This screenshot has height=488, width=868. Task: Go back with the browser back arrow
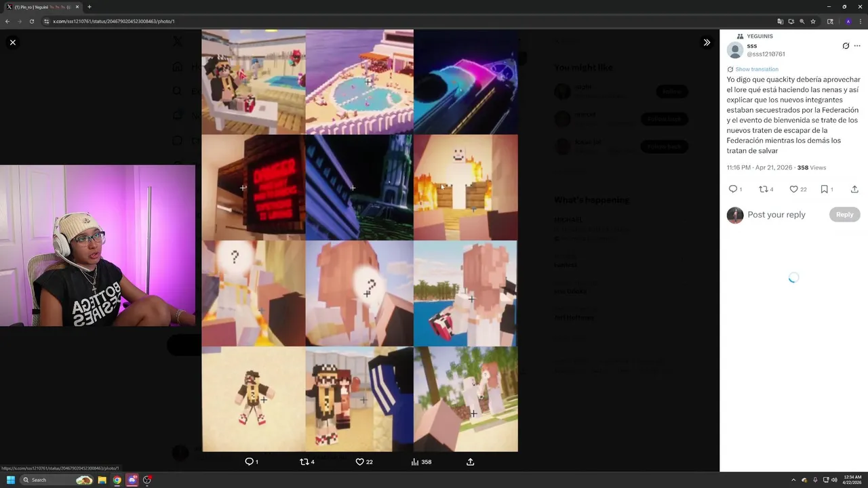pos(7,21)
